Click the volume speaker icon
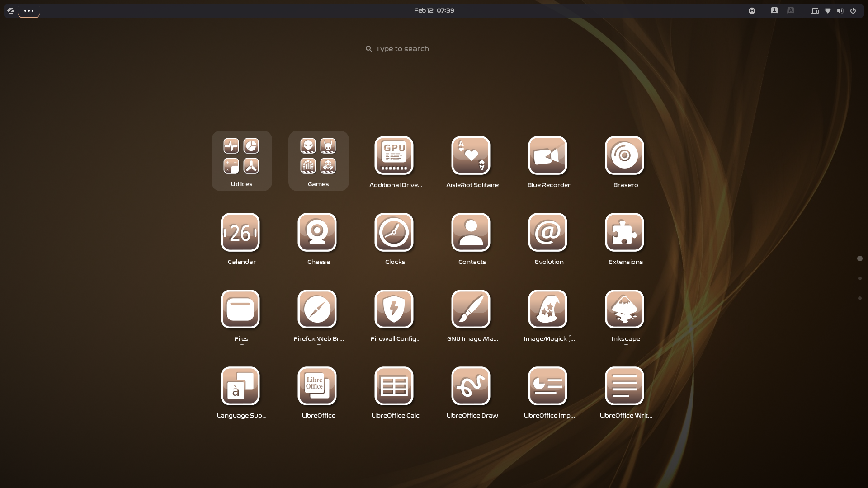868x488 pixels. (x=840, y=11)
